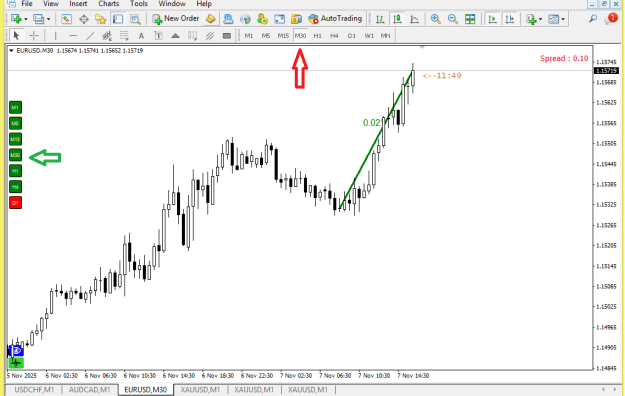Expand the templates dropdown arrow
Viewport: 625px width, 396px height.
tap(563, 19)
